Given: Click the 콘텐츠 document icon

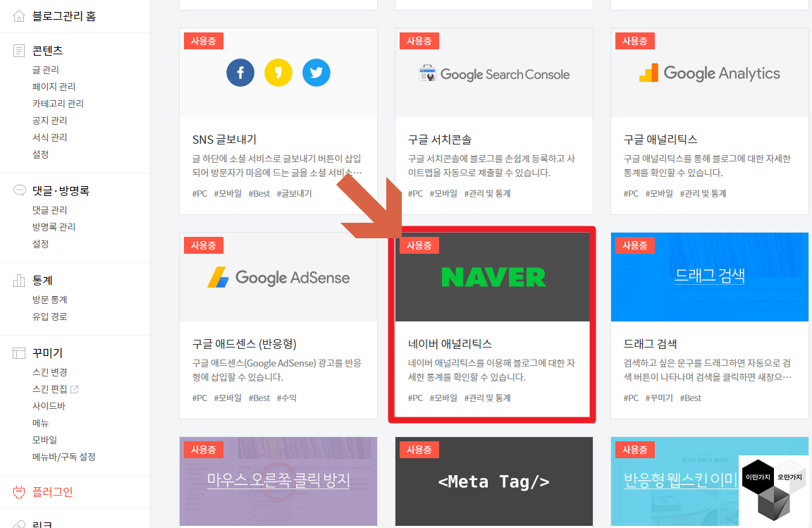Looking at the screenshot, I should [18, 50].
